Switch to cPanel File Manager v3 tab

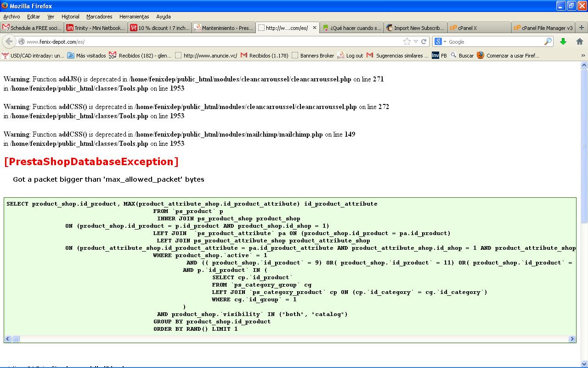coord(543,28)
